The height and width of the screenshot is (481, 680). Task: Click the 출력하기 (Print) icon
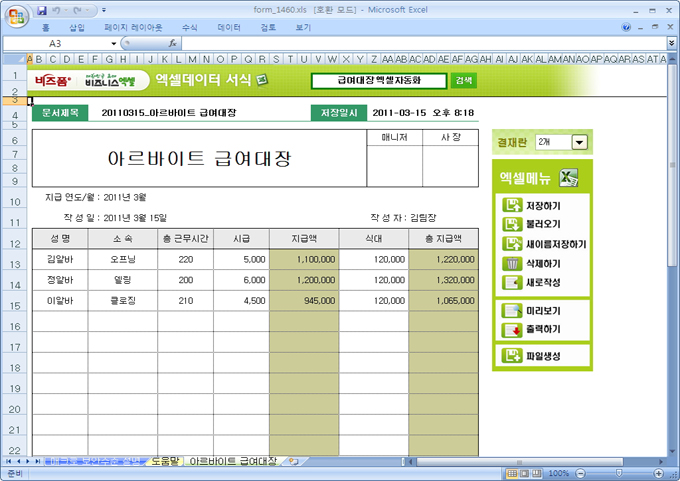511,330
